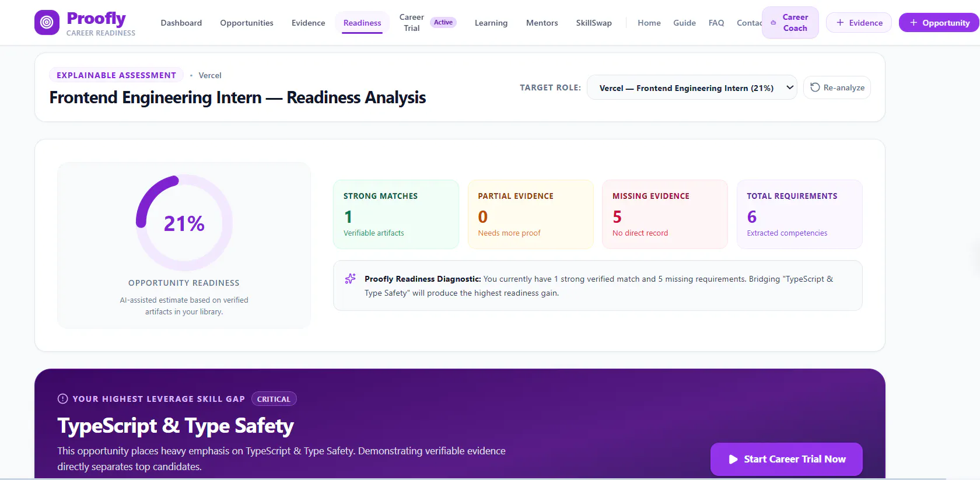Click the Active badge next to Career Trial
The image size is (980, 480).
(x=443, y=22)
